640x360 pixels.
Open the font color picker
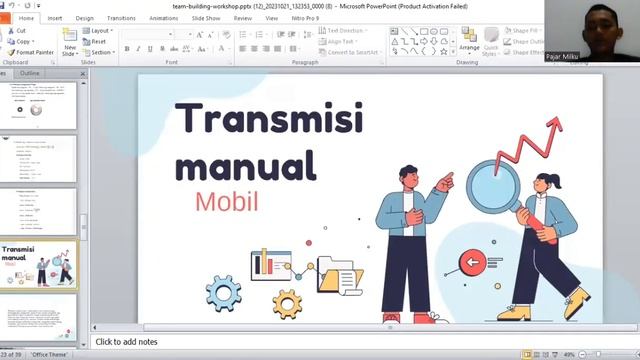coord(223,49)
